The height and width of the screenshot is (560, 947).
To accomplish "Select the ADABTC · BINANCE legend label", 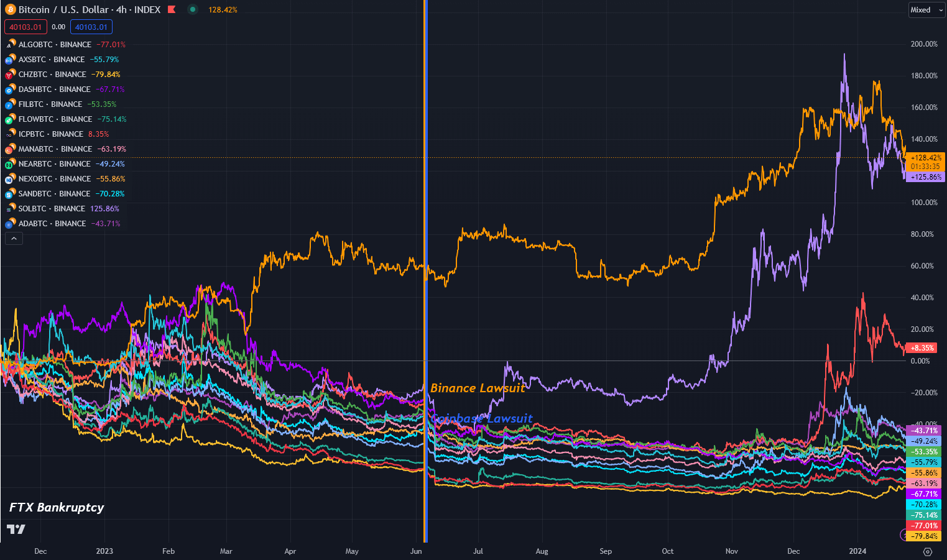I will 52,223.
